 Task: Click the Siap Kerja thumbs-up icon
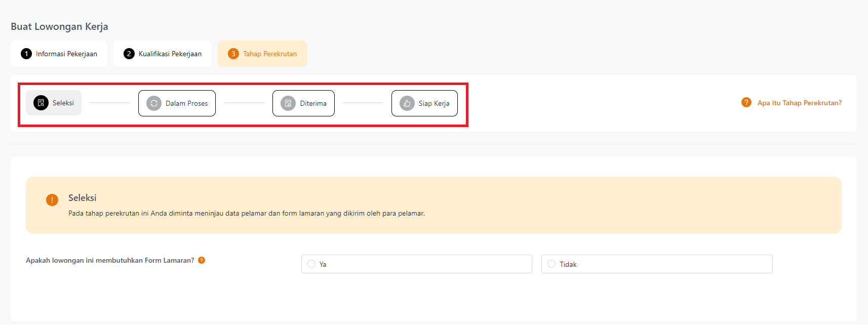pos(407,103)
